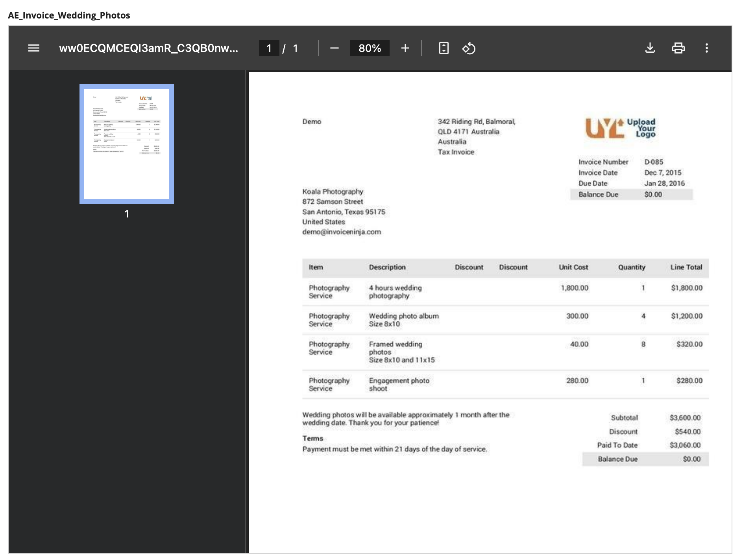743x560 pixels.
Task: Click the Item column header
Action: click(x=316, y=267)
